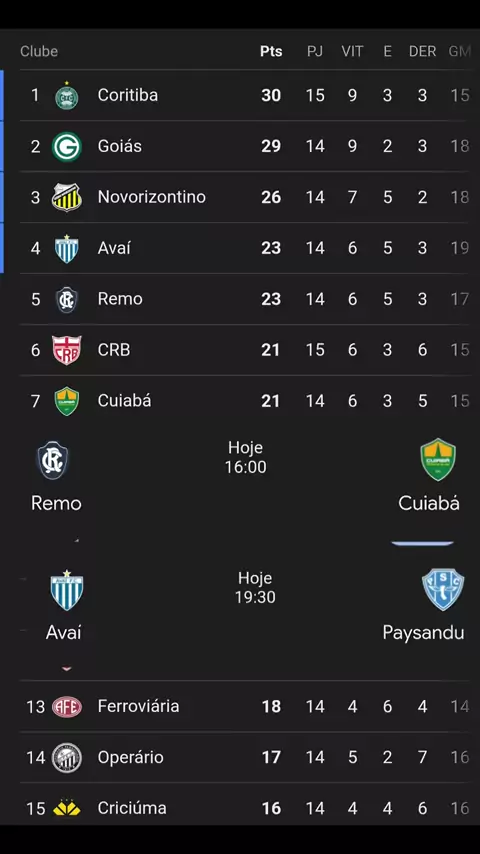Select the Novorizontino tiger crest
Viewport: 480px width, 854px height.
pyautogui.click(x=66, y=197)
